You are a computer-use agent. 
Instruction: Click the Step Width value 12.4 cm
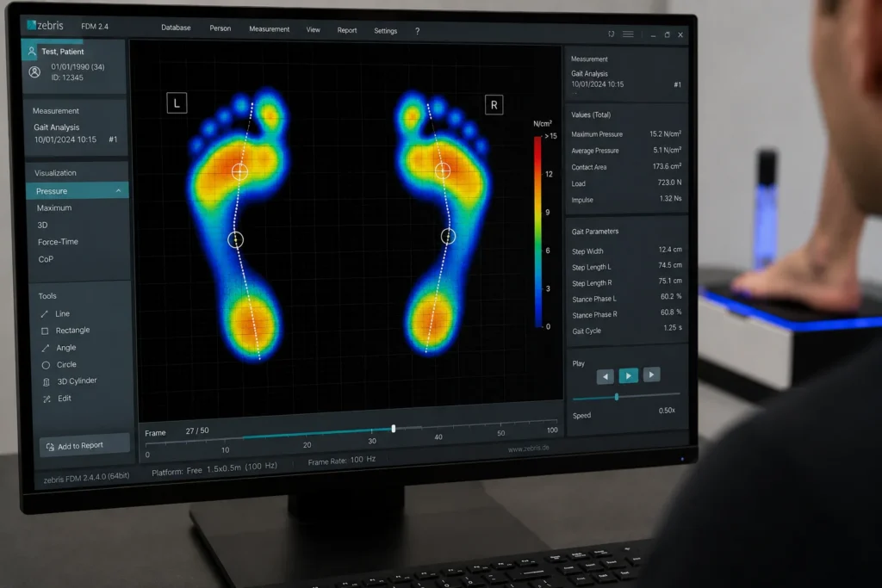670,249
